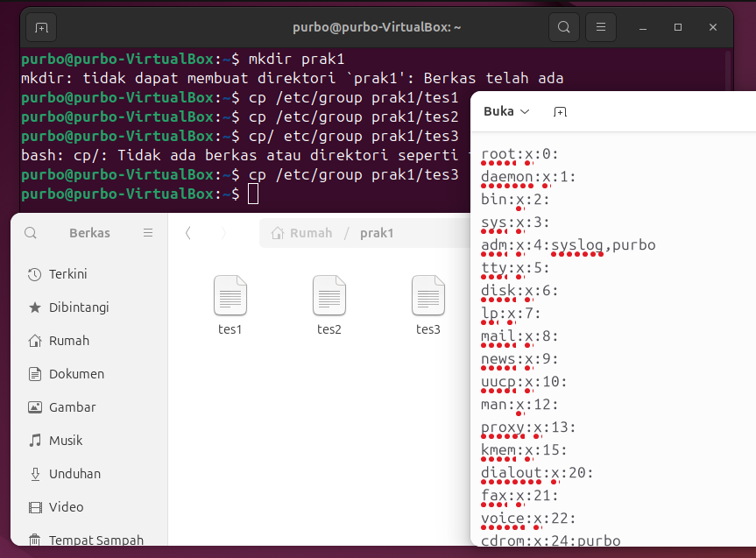Viewport: 756px width, 558px height.
Task: Click 'cp /etc/group prak1/tes1' command line
Action: pos(353,98)
